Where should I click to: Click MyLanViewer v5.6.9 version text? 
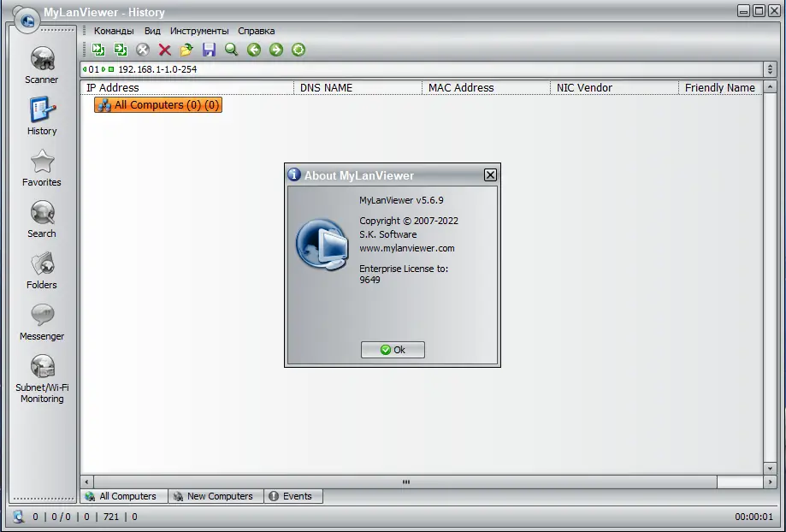pyautogui.click(x=401, y=200)
